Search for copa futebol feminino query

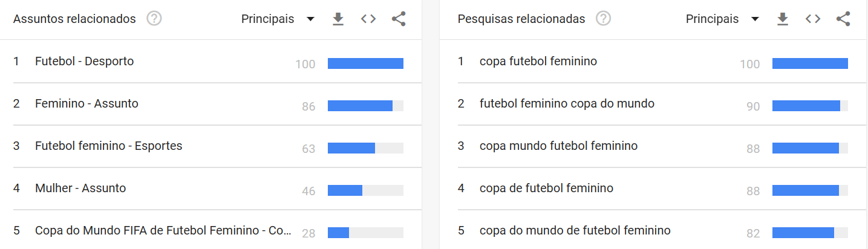coord(538,62)
